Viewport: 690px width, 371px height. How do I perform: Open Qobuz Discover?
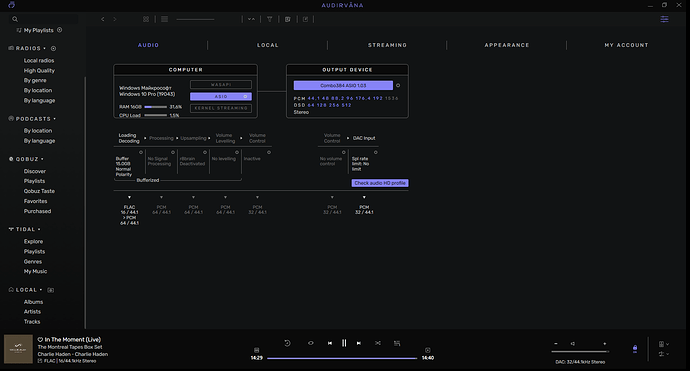[35, 171]
